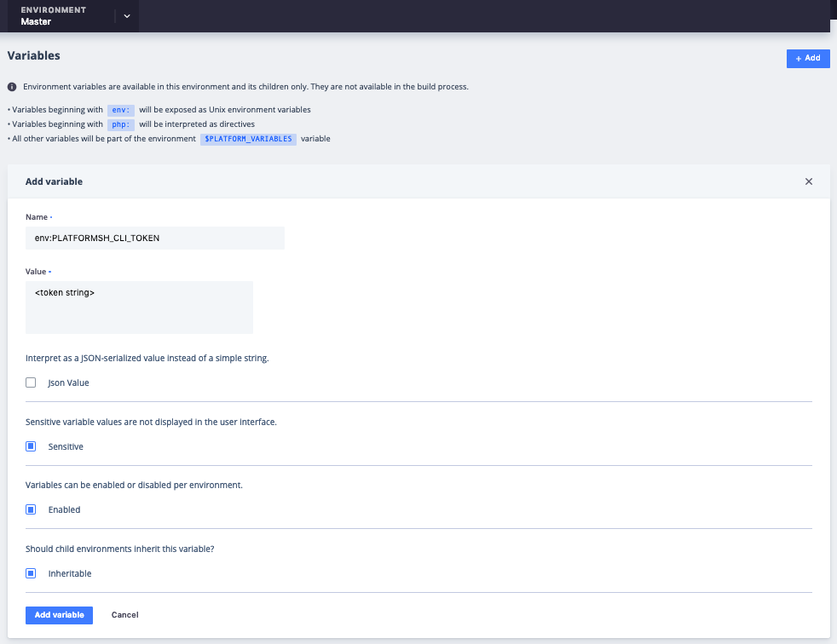The image size is (837, 644).
Task: Enable the Json Value checkbox
Action: pos(31,382)
